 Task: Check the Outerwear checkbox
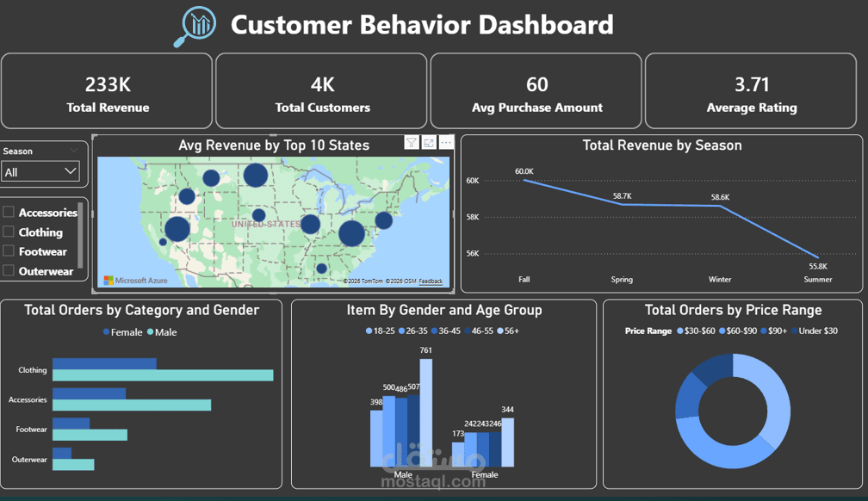coord(8,269)
